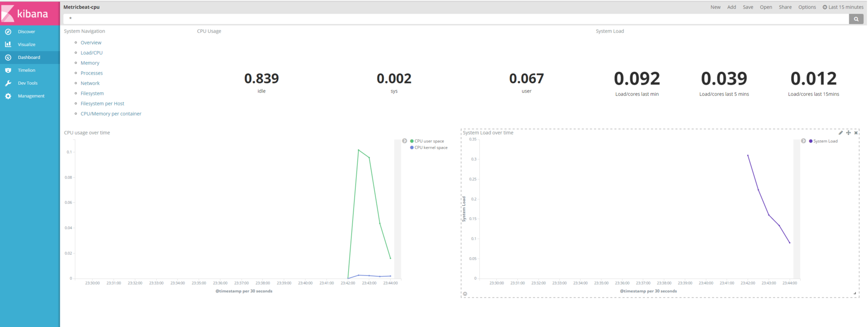Go to the Timelion section label
This screenshot has height=327, width=868.
point(27,70)
